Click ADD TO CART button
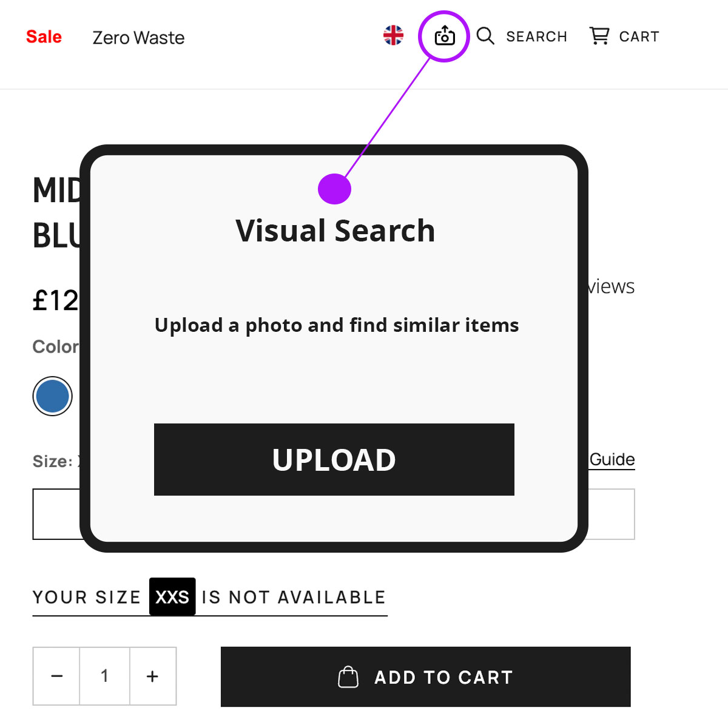The image size is (728, 728). point(426,676)
